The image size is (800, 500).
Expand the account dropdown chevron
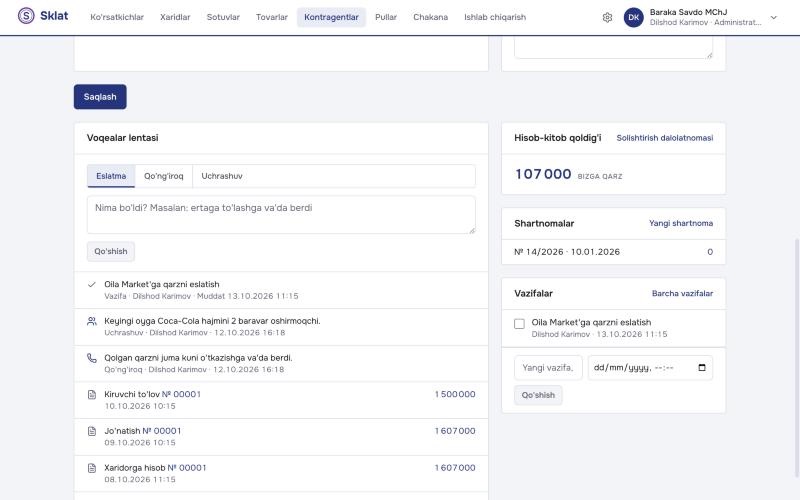[773, 17]
